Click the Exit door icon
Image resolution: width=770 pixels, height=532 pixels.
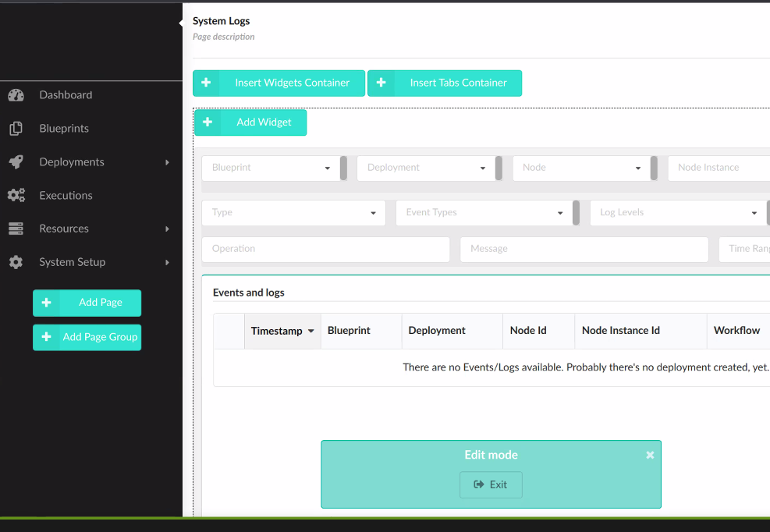coord(479,485)
